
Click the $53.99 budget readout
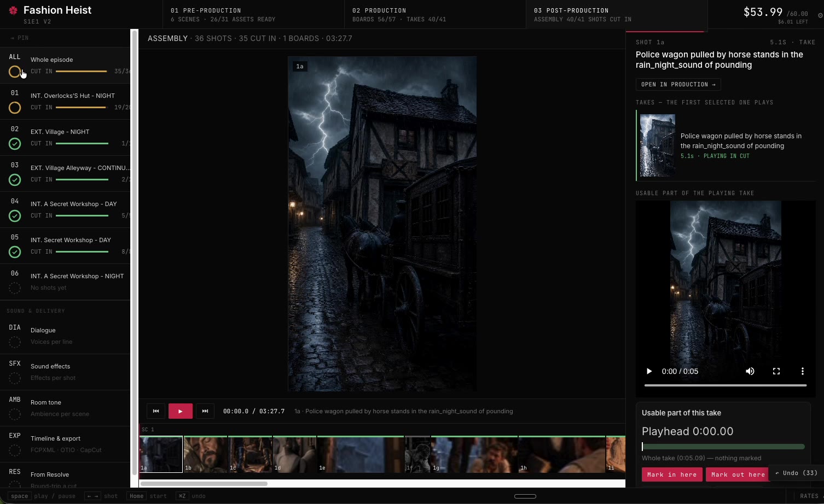click(x=763, y=12)
